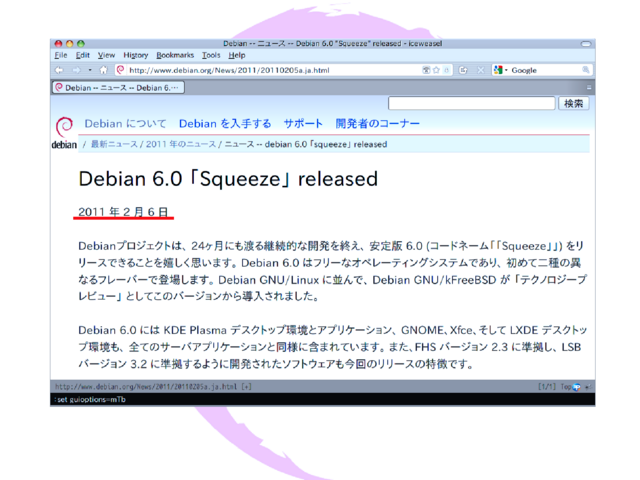640x480 pixels.
Task: Open the 最新ニュース breadcrumb link
Action: (115, 144)
